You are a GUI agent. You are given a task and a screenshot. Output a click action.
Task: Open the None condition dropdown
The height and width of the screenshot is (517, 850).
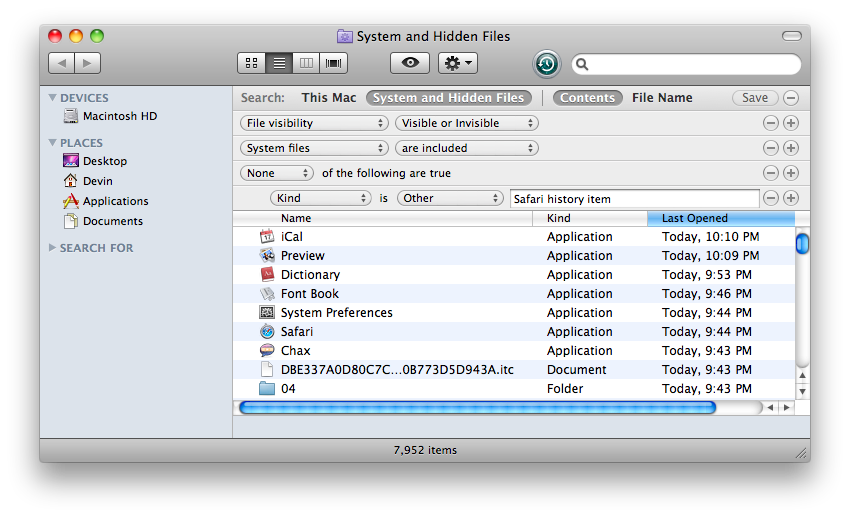277,173
